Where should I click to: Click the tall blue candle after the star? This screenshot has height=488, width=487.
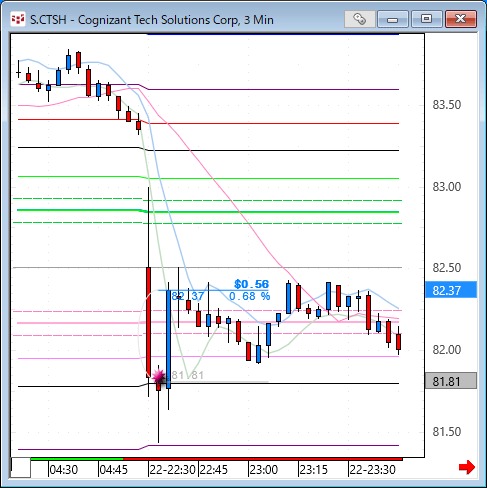pos(169,339)
